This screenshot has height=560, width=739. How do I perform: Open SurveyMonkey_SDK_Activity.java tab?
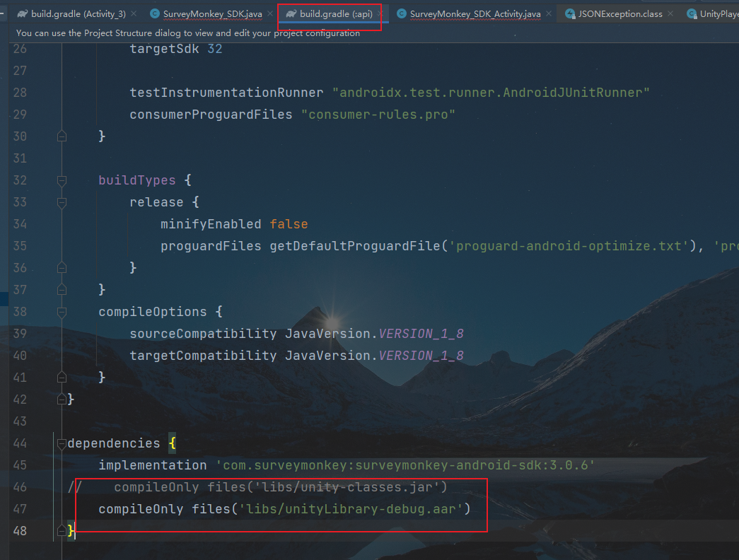pyautogui.click(x=475, y=14)
